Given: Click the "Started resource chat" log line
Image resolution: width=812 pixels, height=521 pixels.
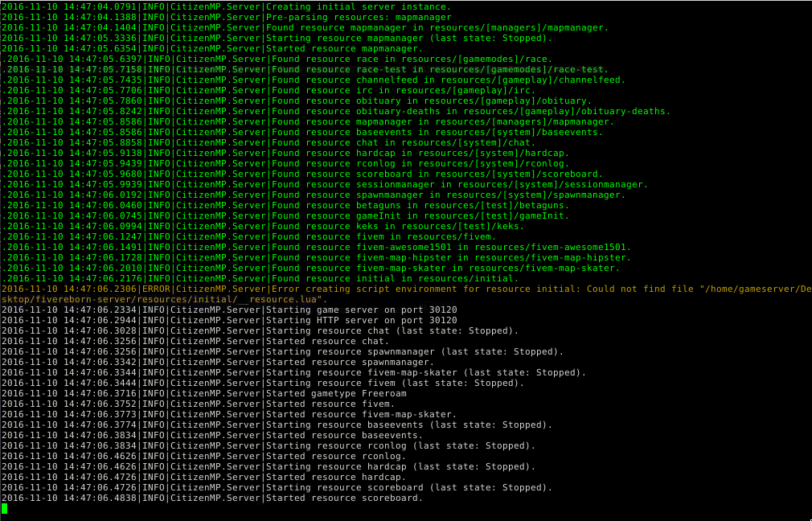Looking at the screenshot, I should click(x=195, y=341).
